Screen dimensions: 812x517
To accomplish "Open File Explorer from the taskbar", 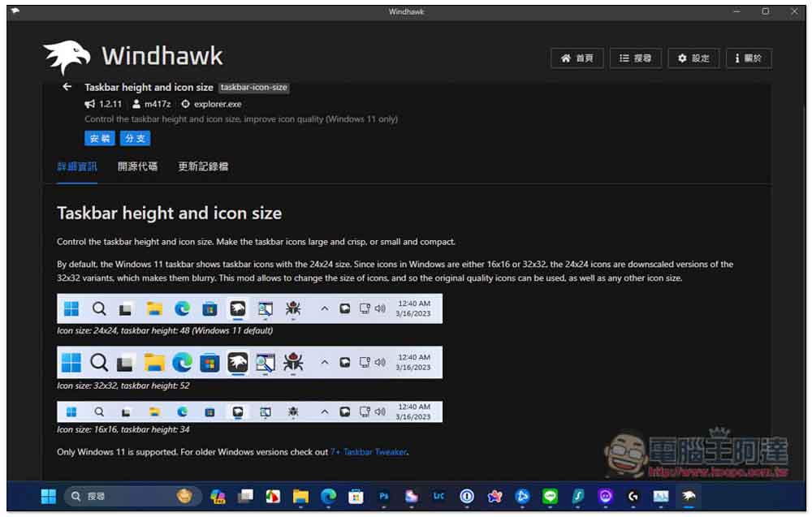I will 300,497.
